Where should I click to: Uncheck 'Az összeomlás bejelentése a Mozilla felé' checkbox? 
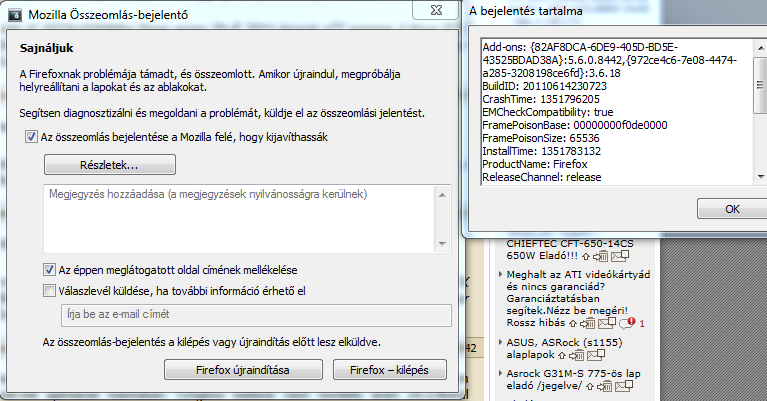(31, 136)
